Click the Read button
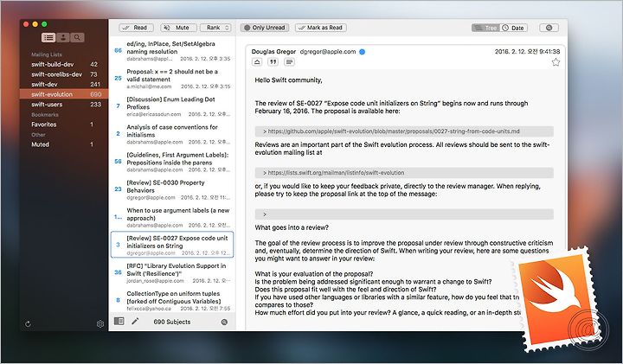Image resolution: width=623 pixels, height=364 pixels. coord(136,28)
